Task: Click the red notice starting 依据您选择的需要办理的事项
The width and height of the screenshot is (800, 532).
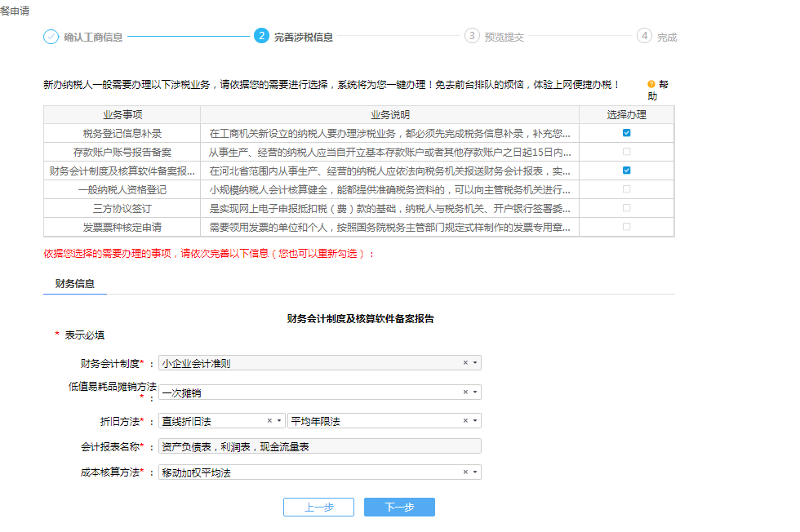Action: 209,254
